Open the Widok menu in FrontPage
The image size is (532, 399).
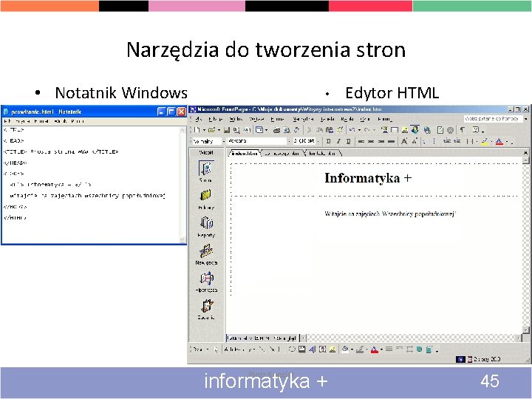pos(236,119)
